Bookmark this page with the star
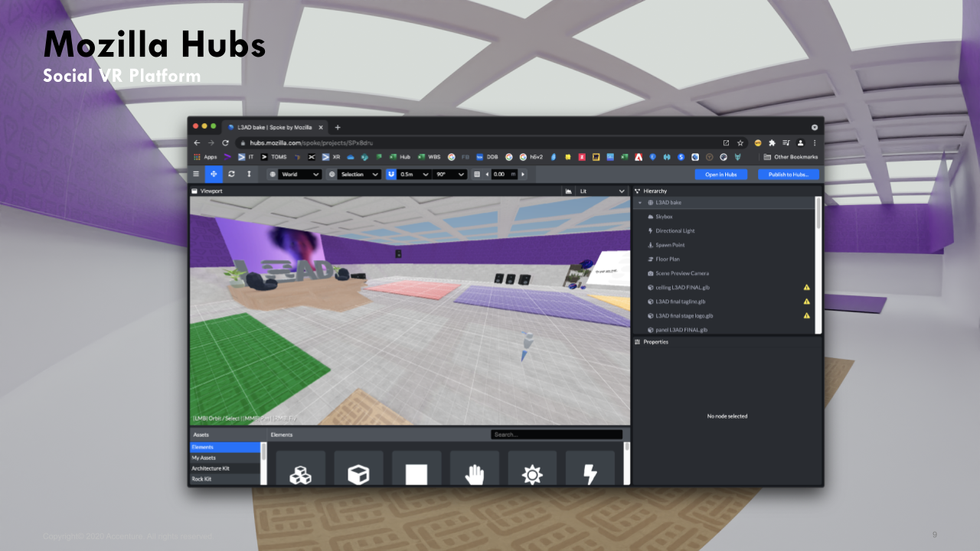Screen dimensions: 980x551 pos(740,143)
